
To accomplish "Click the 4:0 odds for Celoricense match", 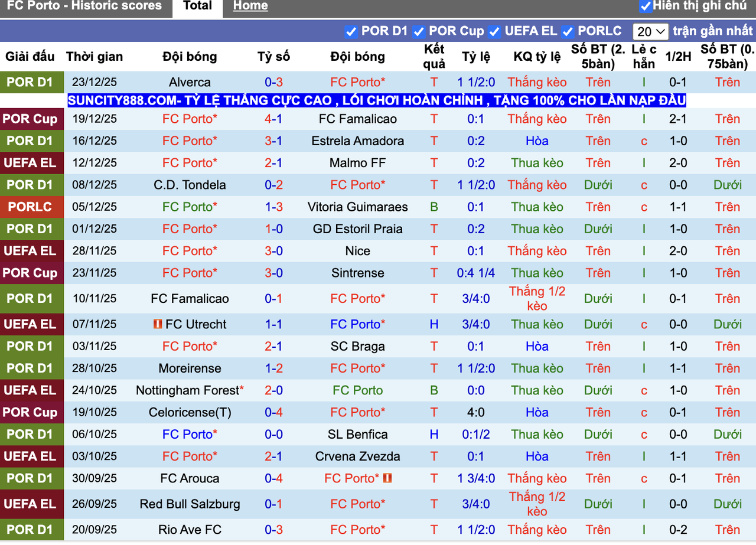I will point(476,412).
